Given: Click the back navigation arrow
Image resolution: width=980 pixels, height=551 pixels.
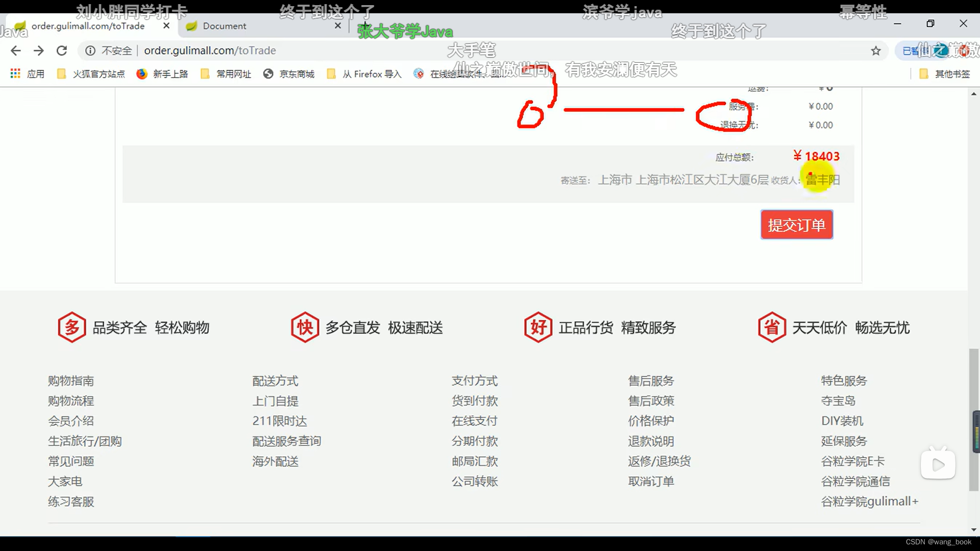Looking at the screenshot, I should pyautogui.click(x=16, y=51).
